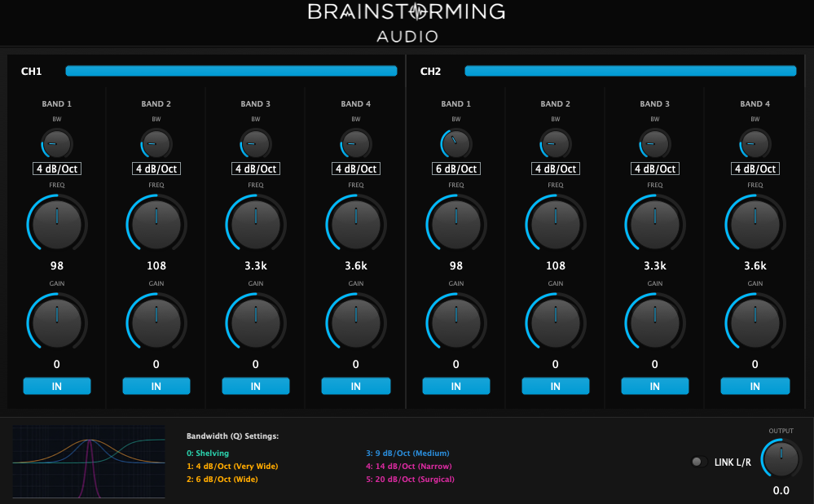This screenshot has width=814, height=504.
Task: Click CH1 Band 4 BW knob
Action: (x=355, y=143)
